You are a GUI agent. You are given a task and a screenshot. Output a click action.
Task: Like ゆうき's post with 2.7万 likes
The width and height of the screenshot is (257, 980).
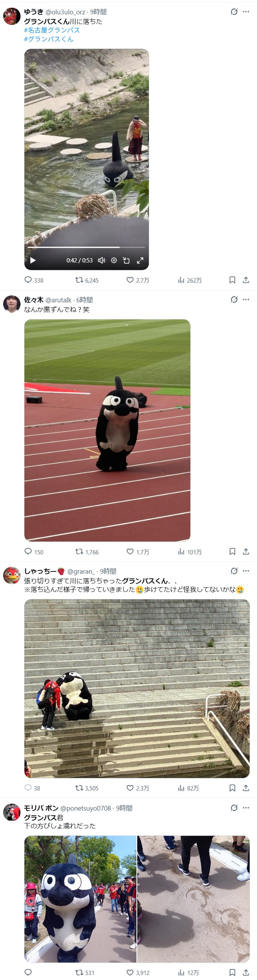coord(138,280)
